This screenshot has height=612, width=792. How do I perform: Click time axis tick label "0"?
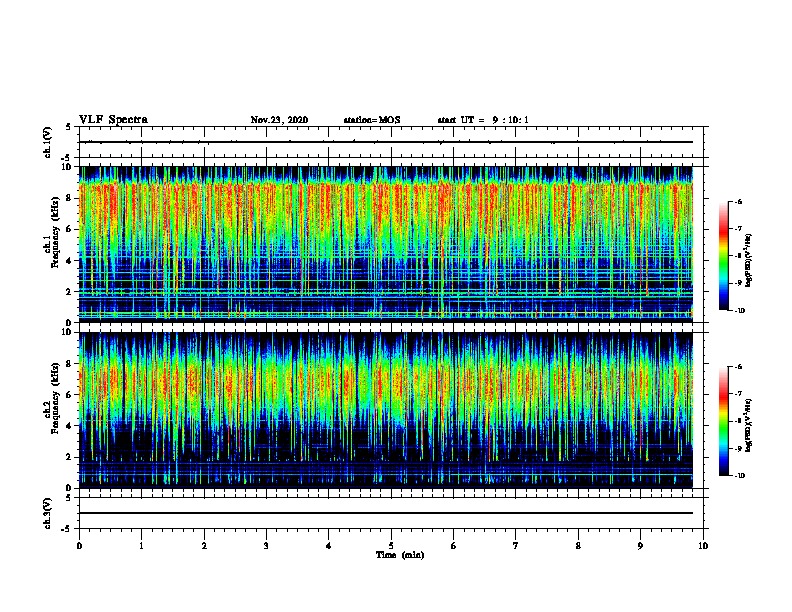click(x=79, y=546)
